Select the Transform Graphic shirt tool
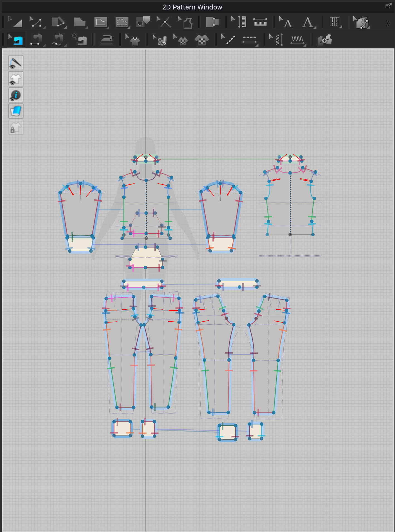 click(x=181, y=40)
